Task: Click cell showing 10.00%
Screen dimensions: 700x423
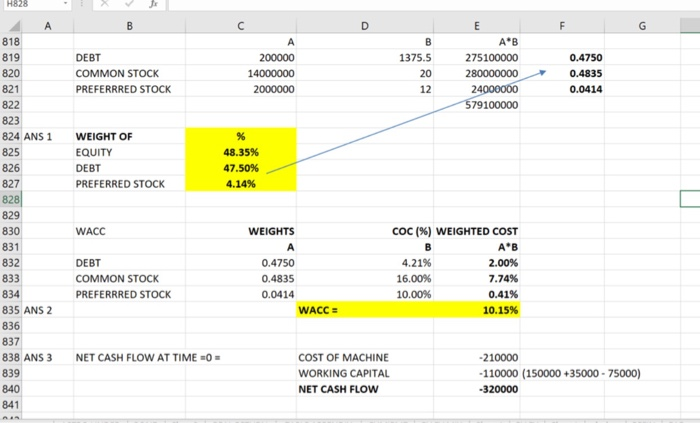Action: click(365, 294)
